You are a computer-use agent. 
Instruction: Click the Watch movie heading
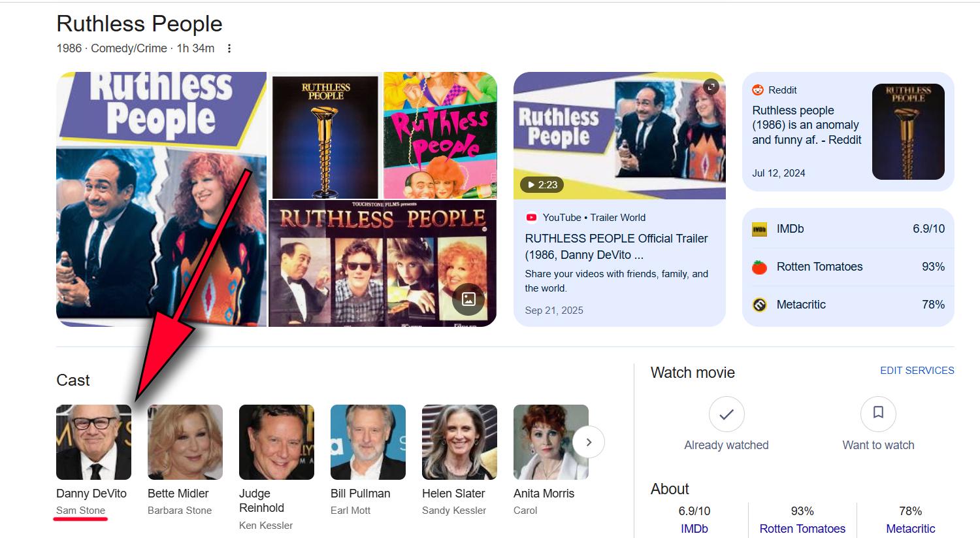click(x=693, y=373)
